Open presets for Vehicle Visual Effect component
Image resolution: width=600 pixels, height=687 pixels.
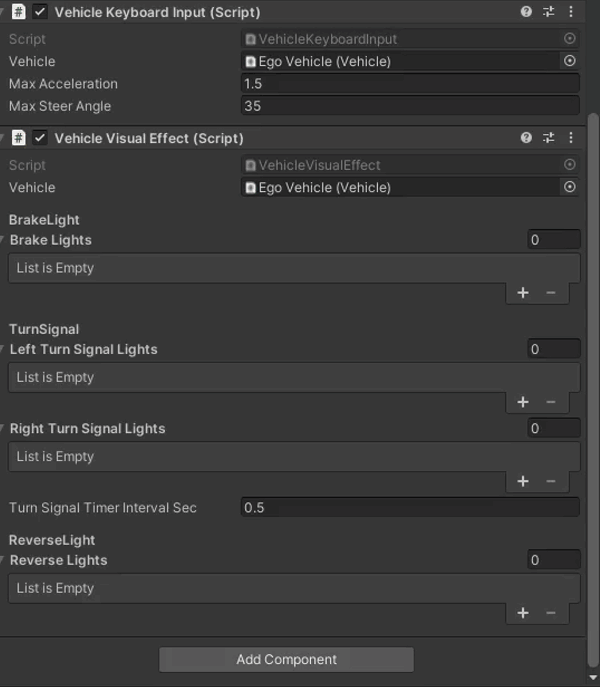(x=548, y=138)
